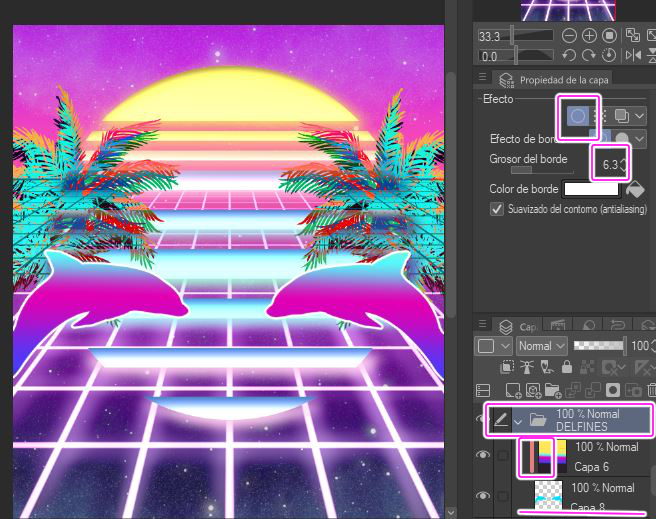
Task: Merge with lower layer icon
Action: tap(593, 390)
